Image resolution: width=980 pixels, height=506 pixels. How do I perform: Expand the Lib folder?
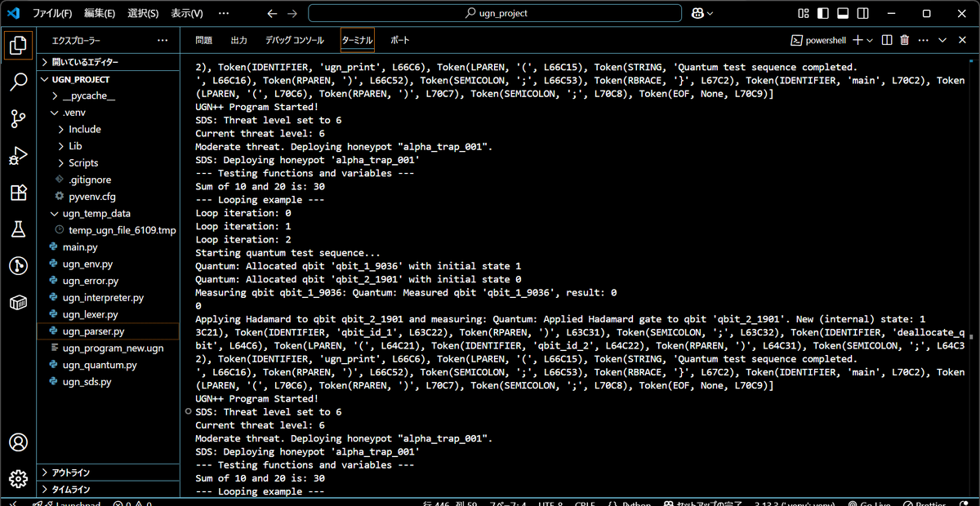coord(109,146)
